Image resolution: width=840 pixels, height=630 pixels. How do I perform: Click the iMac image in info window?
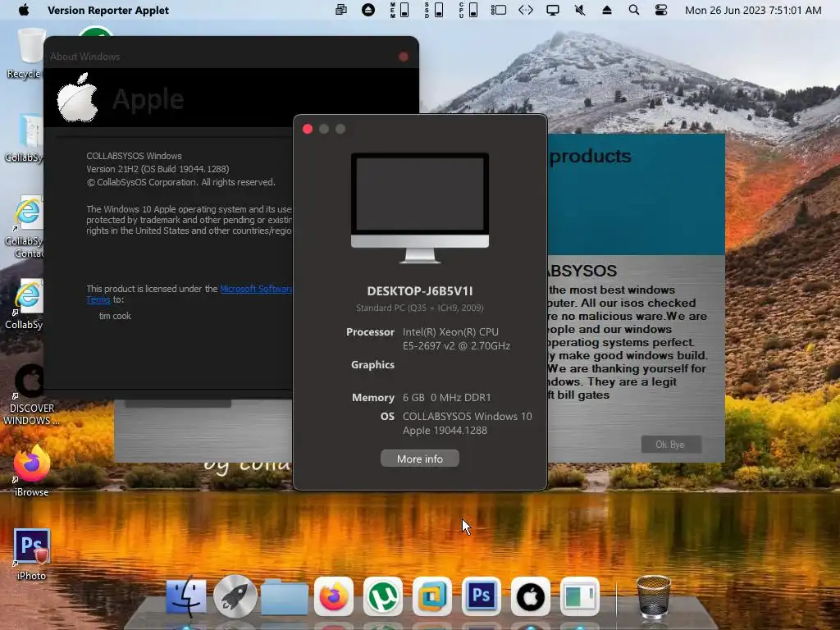point(419,208)
